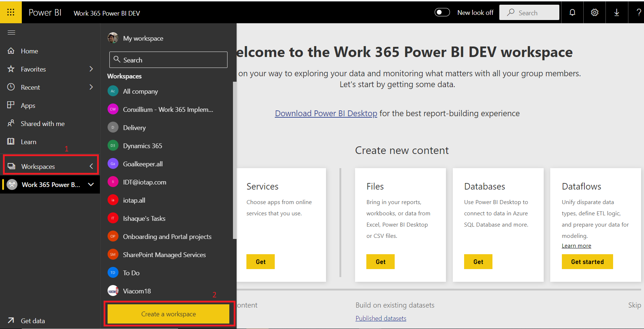This screenshot has height=329, width=644.
Task: Open the app launcher waffle icon
Action: point(11,12)
